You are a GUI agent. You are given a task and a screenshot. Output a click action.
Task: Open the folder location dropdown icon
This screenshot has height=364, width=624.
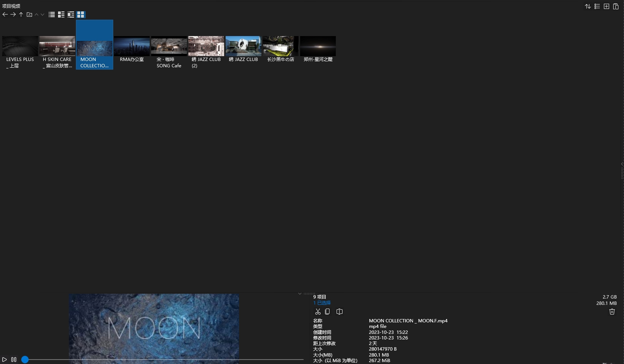29,15
